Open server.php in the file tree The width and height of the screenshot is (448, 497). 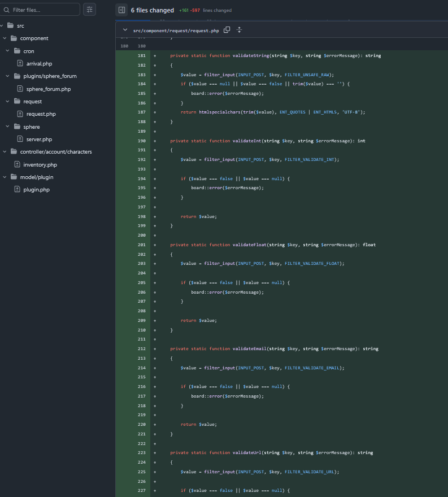[39, 139]
